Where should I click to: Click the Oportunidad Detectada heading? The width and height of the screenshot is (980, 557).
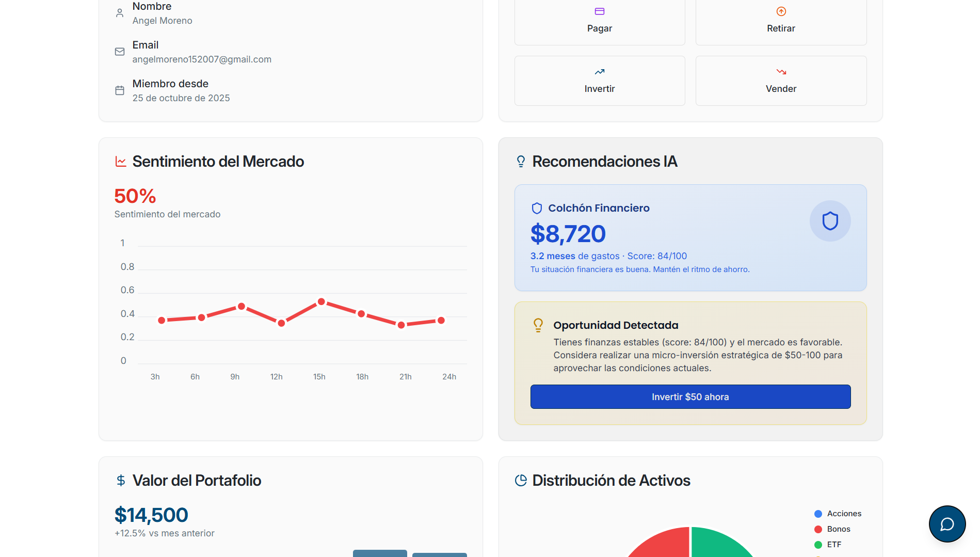[616, 325]
